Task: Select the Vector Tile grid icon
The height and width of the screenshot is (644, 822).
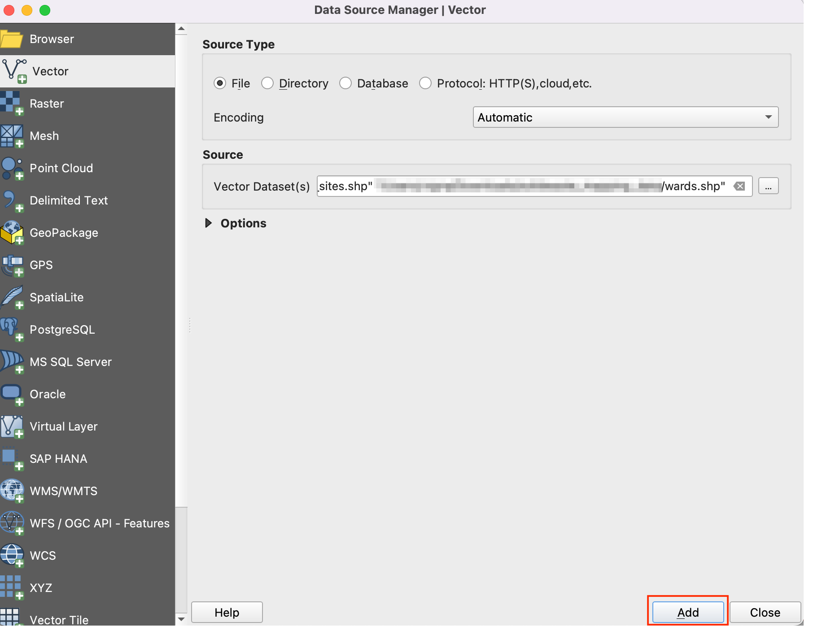Action: pos(11,617)
